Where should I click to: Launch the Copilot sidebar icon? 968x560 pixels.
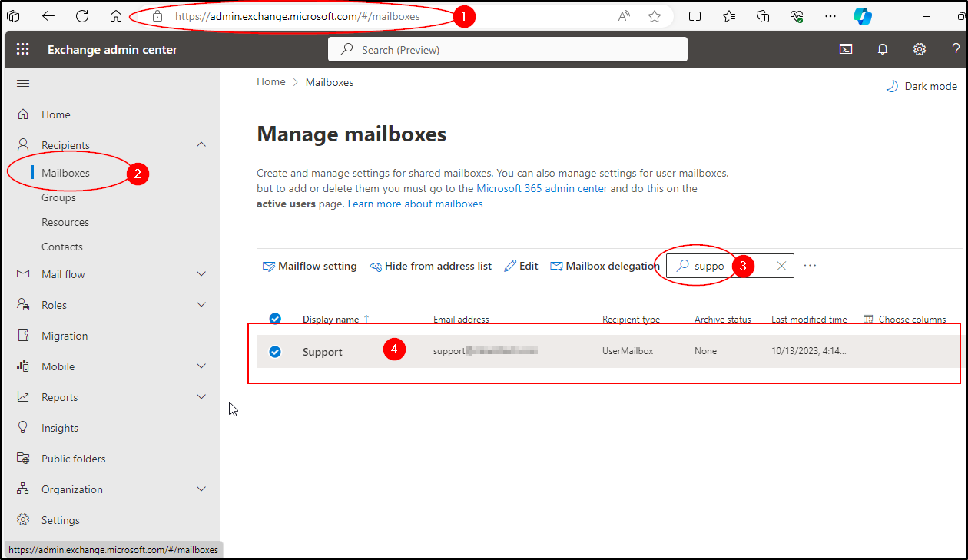[x=863, y=16]
